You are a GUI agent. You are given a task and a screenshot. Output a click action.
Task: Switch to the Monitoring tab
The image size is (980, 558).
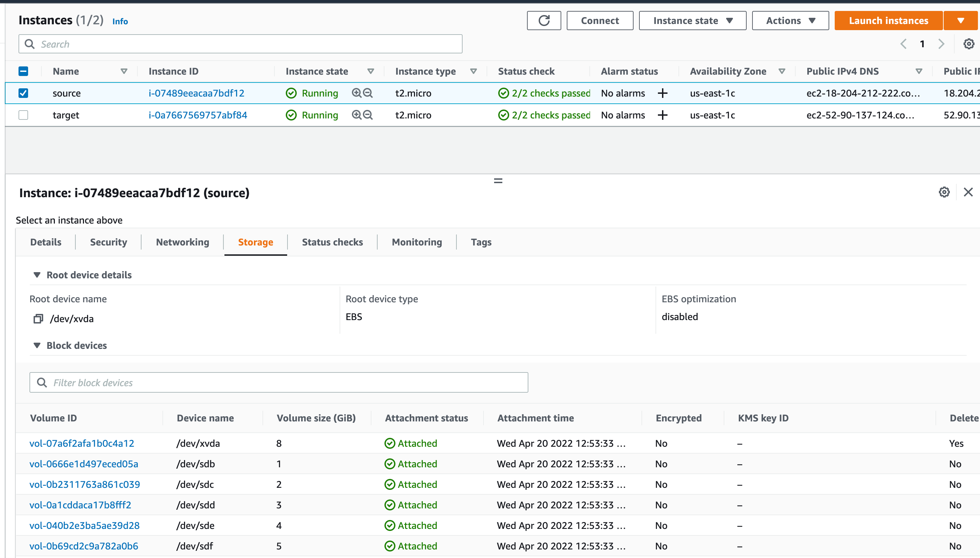point(417,242)
